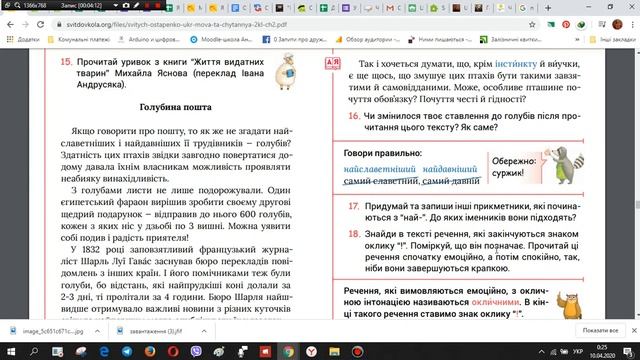Launch Microsoft Edge from the taskbar
The height and width of the screenshot is (360, 640).
(104, 351)
